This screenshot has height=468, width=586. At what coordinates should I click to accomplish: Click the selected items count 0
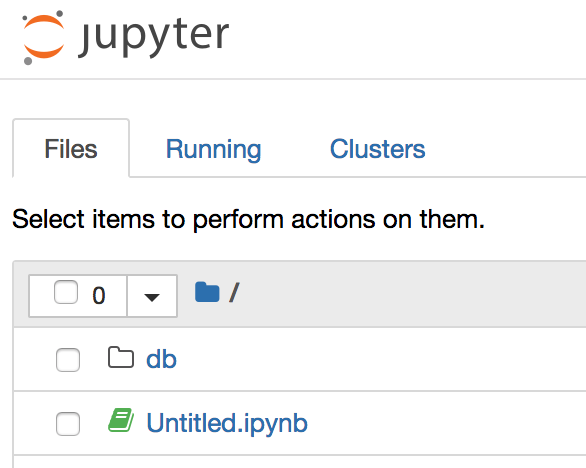tap(99, 296)
